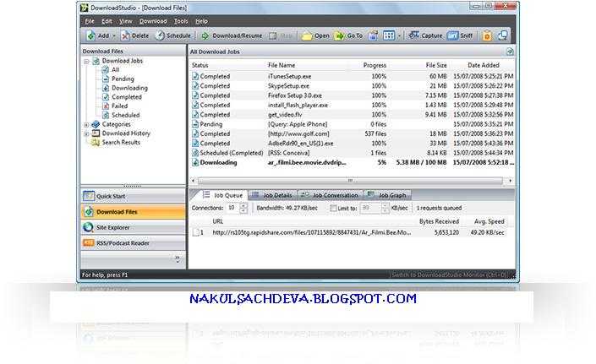Switch to the Job Details tab
Screen dimensions: 596x364
272,195
